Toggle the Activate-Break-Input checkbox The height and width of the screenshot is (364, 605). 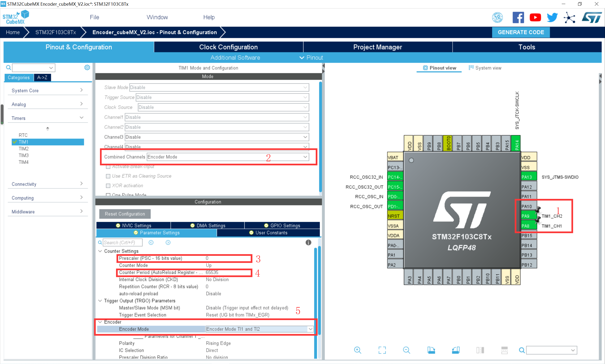click(x=108, y=167)
